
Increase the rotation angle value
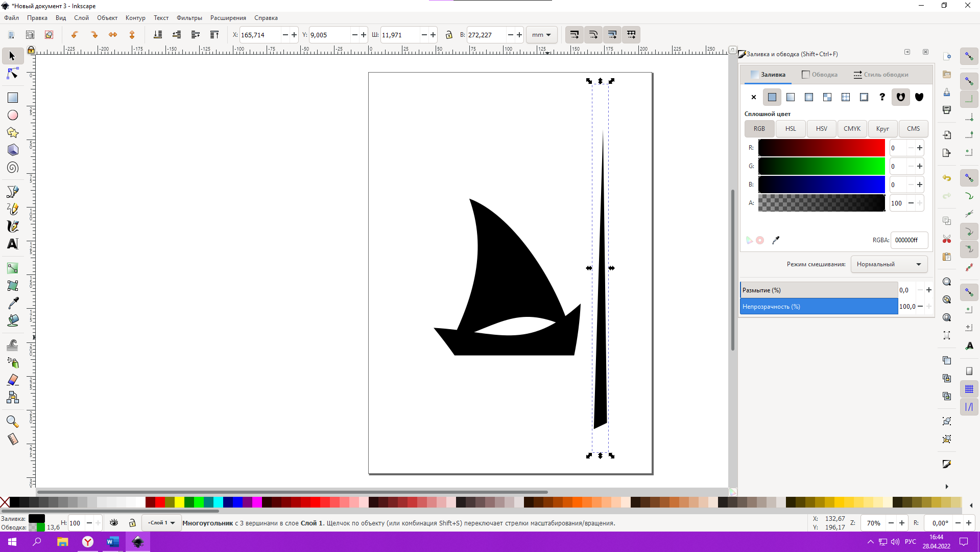click(x=969, y=523)
